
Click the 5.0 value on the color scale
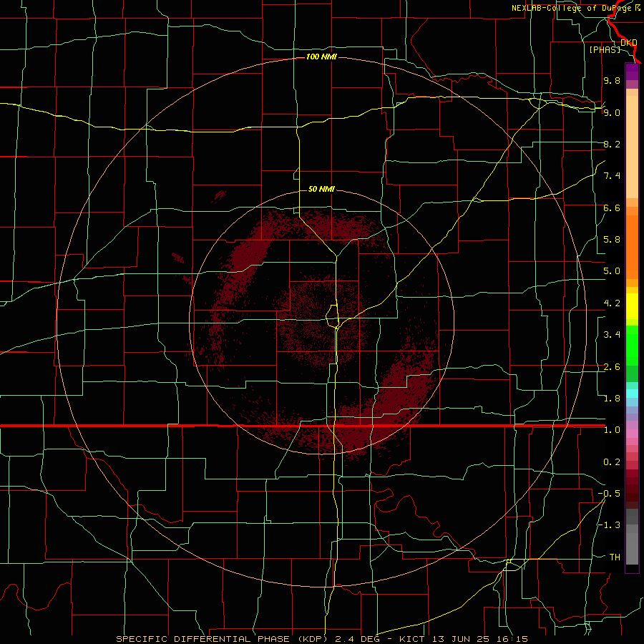pos(612,271)
